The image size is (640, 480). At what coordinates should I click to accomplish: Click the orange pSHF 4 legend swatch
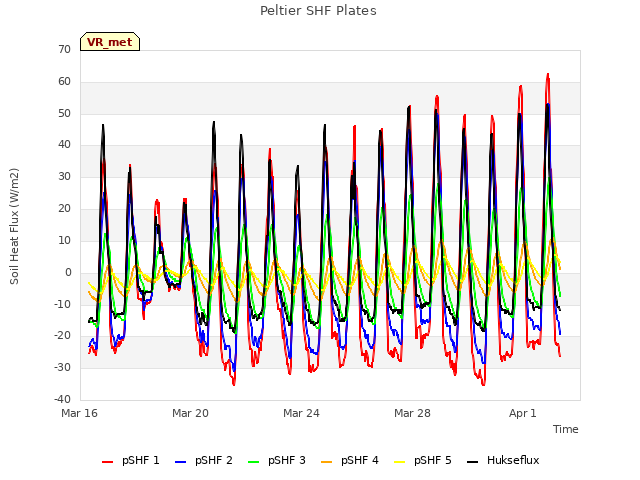tap(327, 462)
